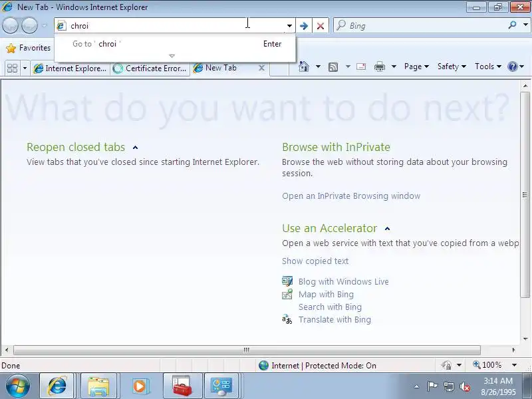Screen dimensions: 532x399
Task: Open the Tools menu
Action: coord(488,66)
